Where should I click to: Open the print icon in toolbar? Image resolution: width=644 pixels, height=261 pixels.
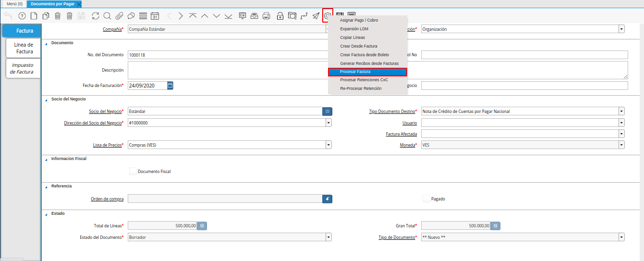(267, 16)
